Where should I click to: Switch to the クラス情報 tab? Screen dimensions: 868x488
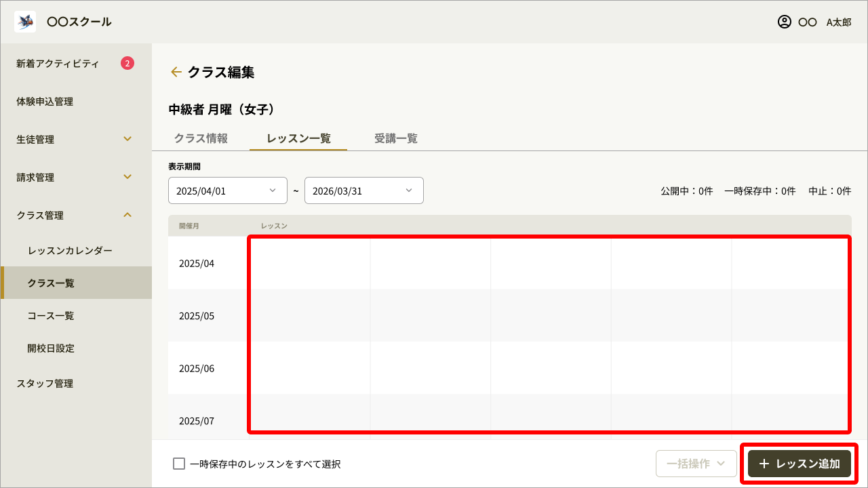pos(201,138)
